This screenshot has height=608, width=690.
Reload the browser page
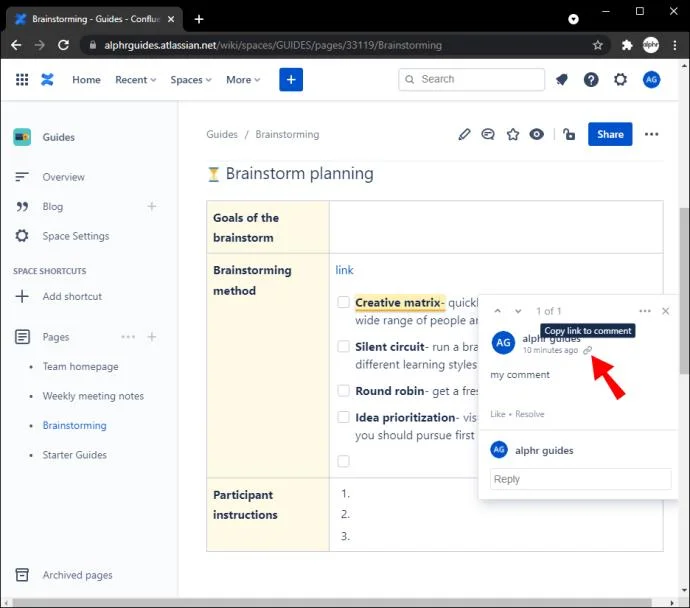[63, 45]
